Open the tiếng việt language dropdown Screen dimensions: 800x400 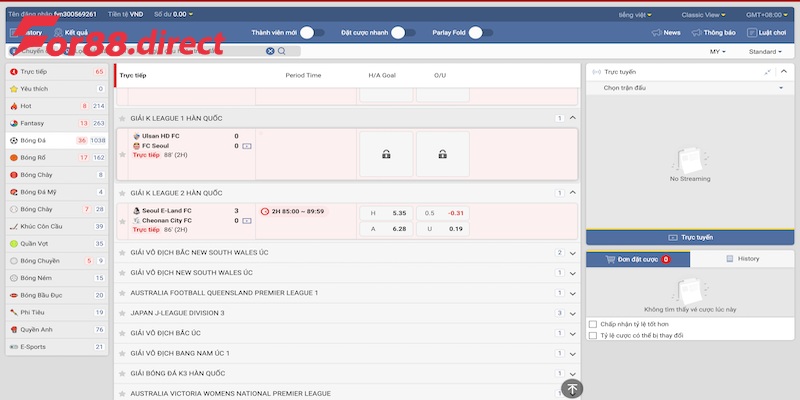tap(639, 15)
